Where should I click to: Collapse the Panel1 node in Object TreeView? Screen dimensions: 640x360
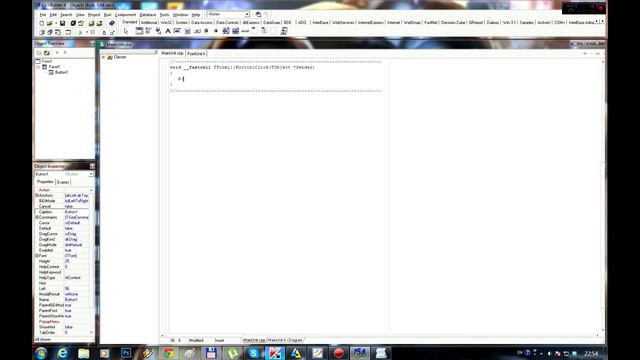[x=38, y=67]
